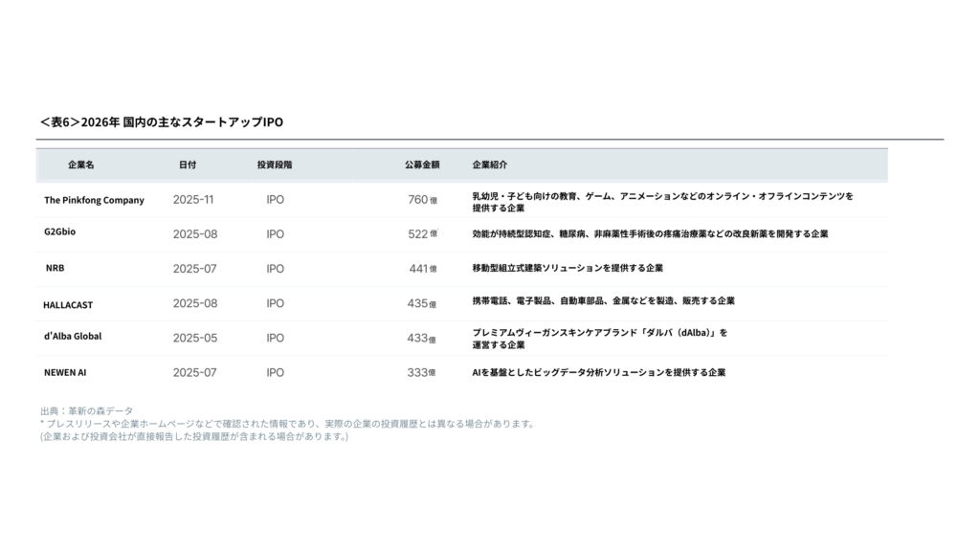Select the 企業紹介 column header
Screen dimensions: 980x551
490,165
